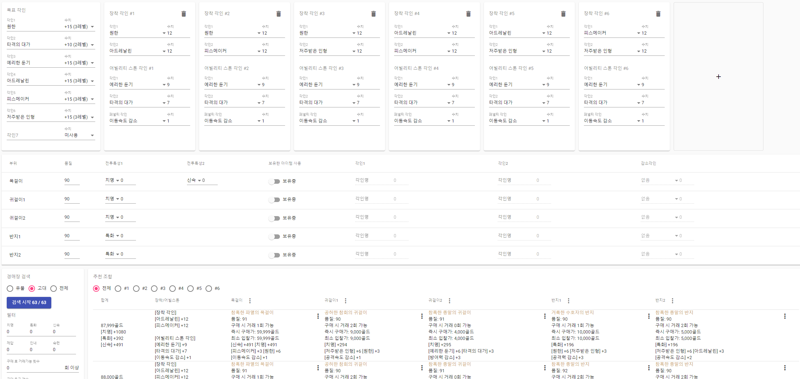The image size is (800, 379).
Task: Toggle the 보유중 switch for 반지2 row
Action: point(276,255)
